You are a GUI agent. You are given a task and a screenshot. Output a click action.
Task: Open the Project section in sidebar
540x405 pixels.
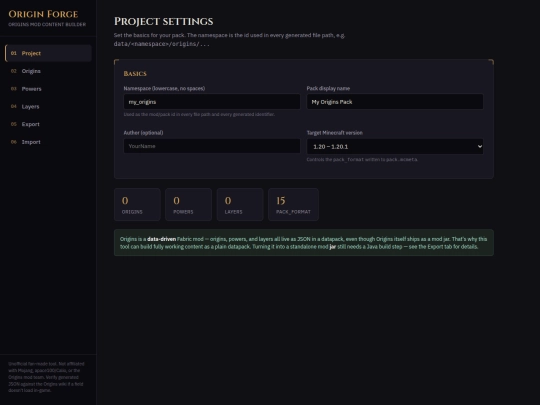coord(48,53)
